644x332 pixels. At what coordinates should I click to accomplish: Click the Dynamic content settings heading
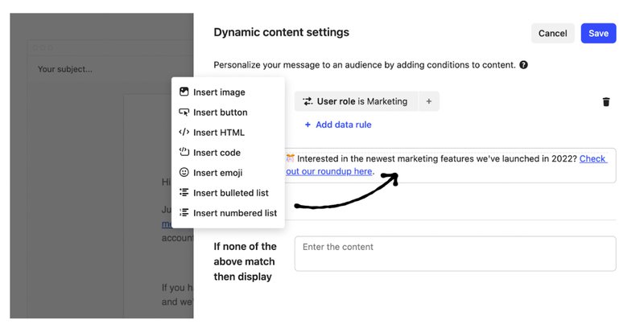point(281,32)
